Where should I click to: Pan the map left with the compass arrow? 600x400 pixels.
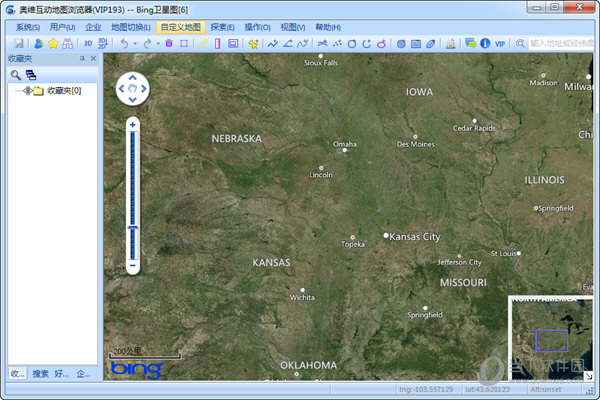click(121, 89)
